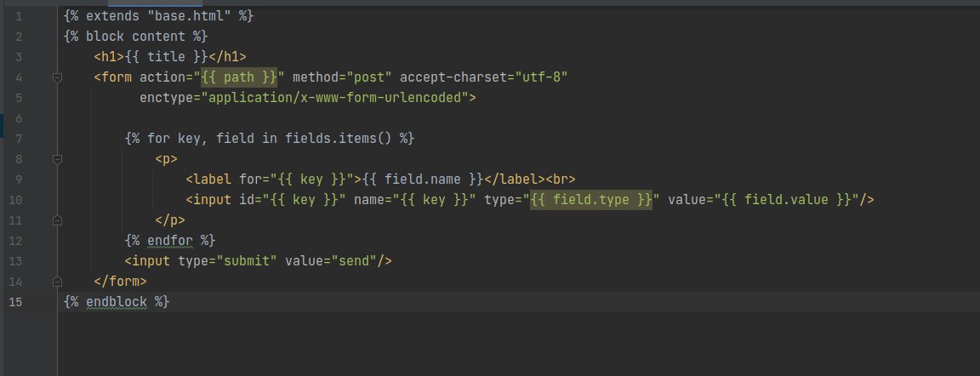Viewport: 980px width, 376px height.
Task: Click line number 5 in the gutter
Action: pos(19,98)
